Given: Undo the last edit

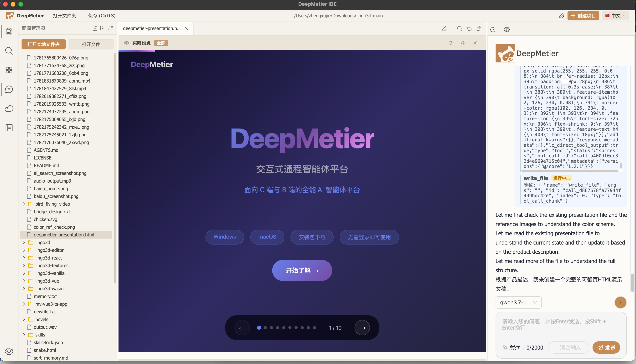Looking at the screenshot, I should click(469, 29).
